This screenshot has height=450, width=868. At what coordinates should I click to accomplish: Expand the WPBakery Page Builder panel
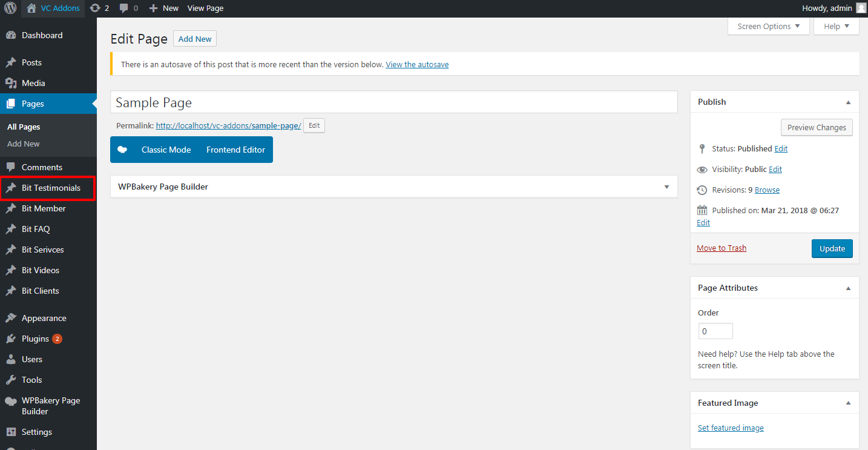pyautogui.click(x=666, y=187)
